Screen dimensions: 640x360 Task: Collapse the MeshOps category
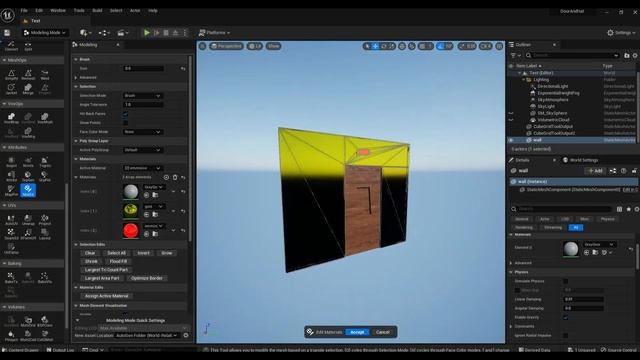(x=4, y=60)
